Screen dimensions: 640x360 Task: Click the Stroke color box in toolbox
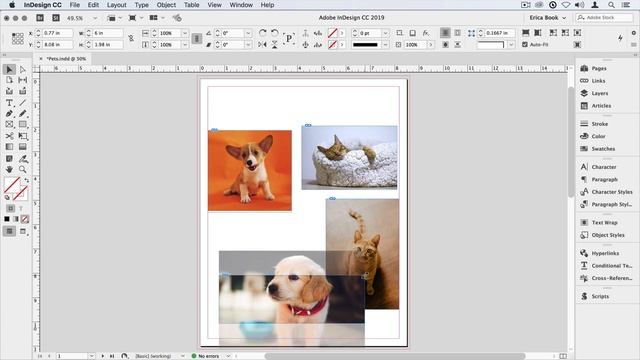point(20,193)
